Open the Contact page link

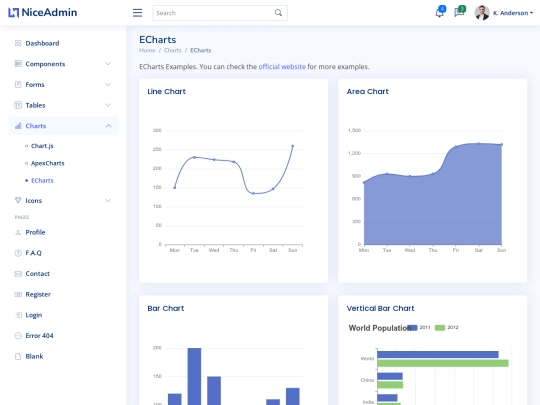pyautogui.click(x=63, y=274)
